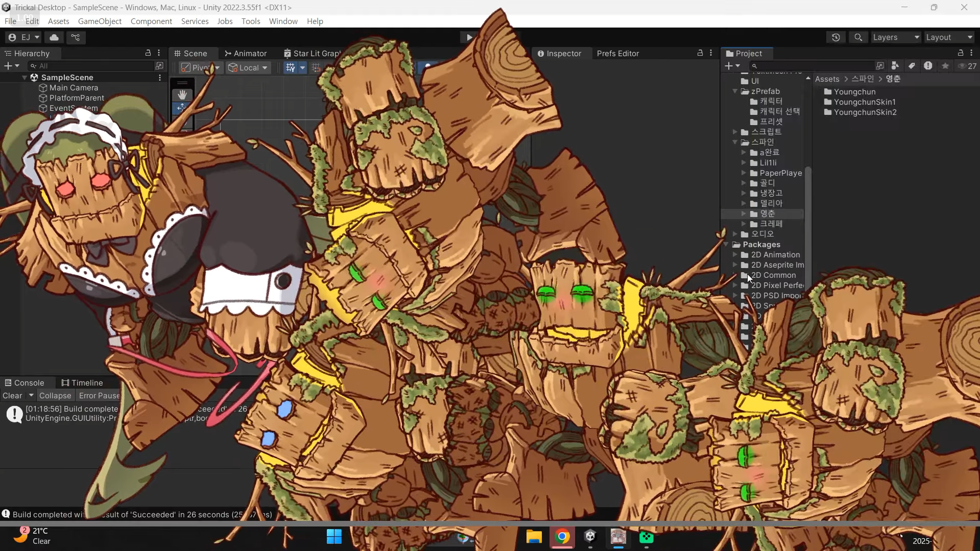Open the global Search magnifier icon
980x551 pixels.
point(858,37)
